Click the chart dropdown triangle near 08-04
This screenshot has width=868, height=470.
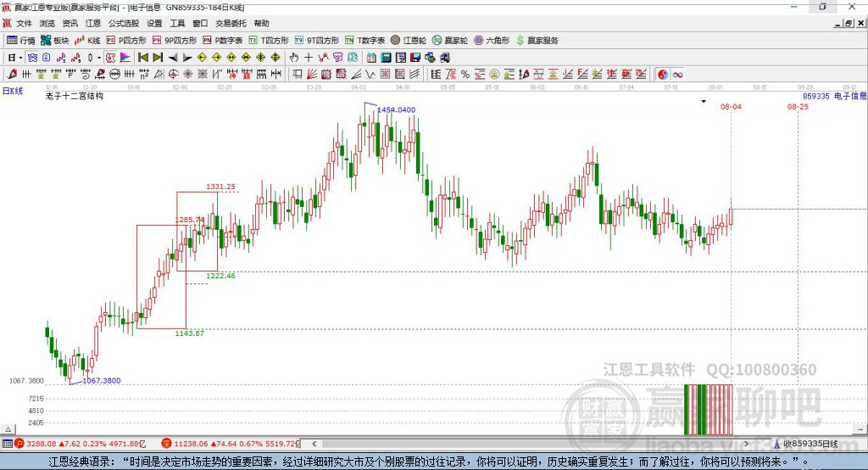[704, 102]
